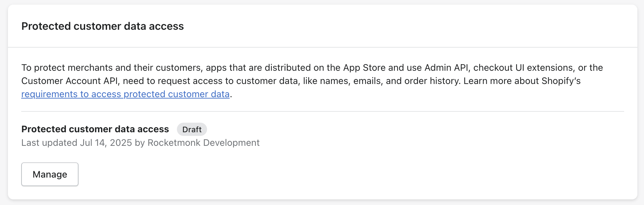This screenshot has width=644, height=205.
Task: Select the bold section heading beside Draft badge
Action: point(95,129)
